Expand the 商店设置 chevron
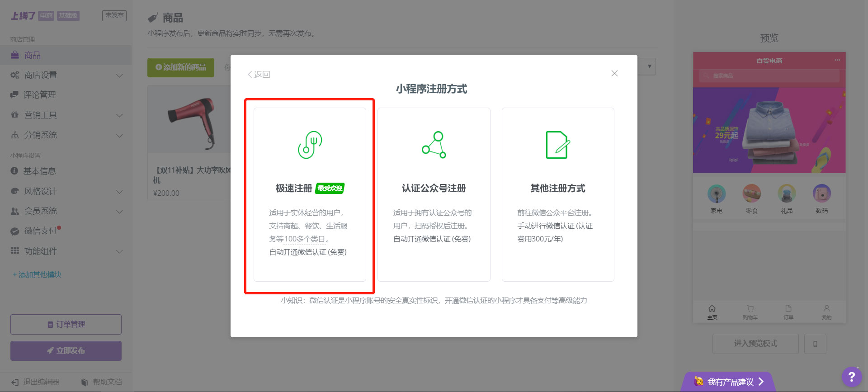 (119, 76)
